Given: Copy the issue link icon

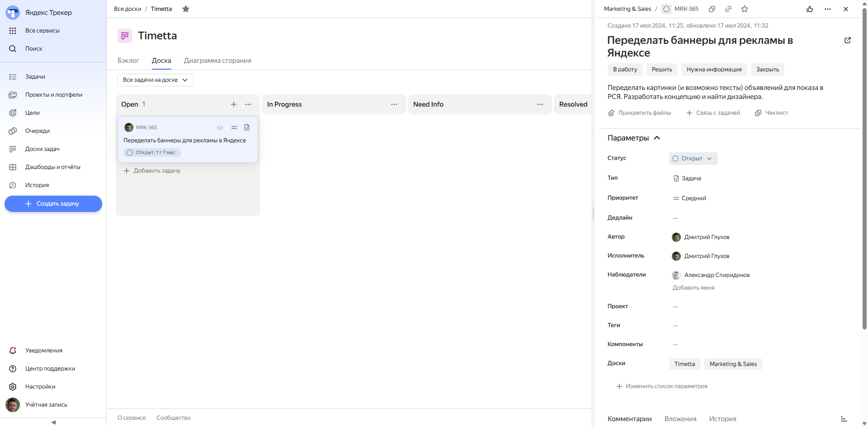Looking at the screenshot, I should click(x=728, y=9).
